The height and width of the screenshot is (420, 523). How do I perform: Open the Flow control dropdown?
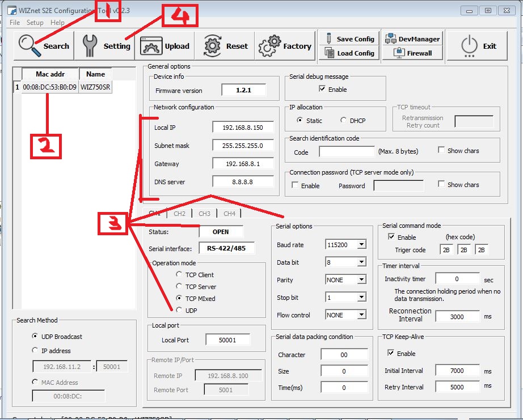(361, 315)
